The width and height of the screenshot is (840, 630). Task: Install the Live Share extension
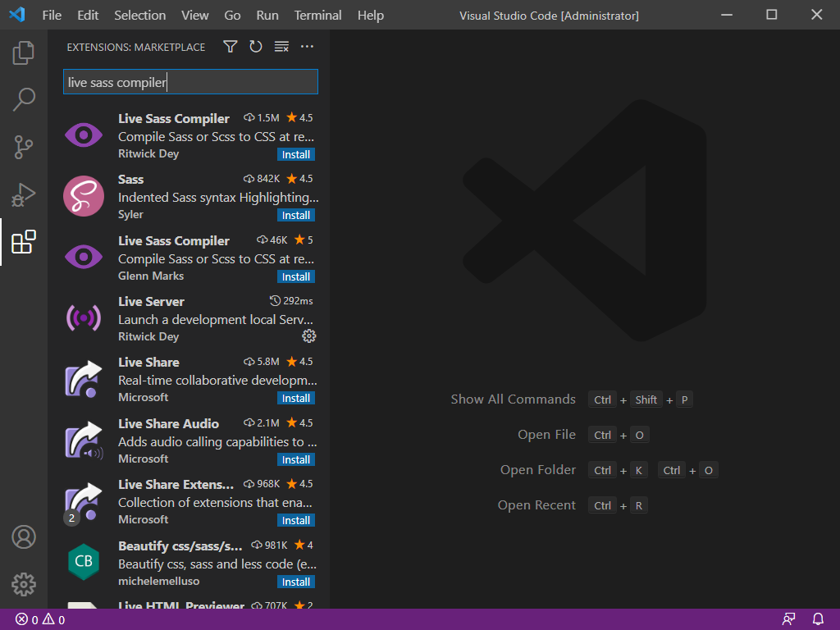295,398
